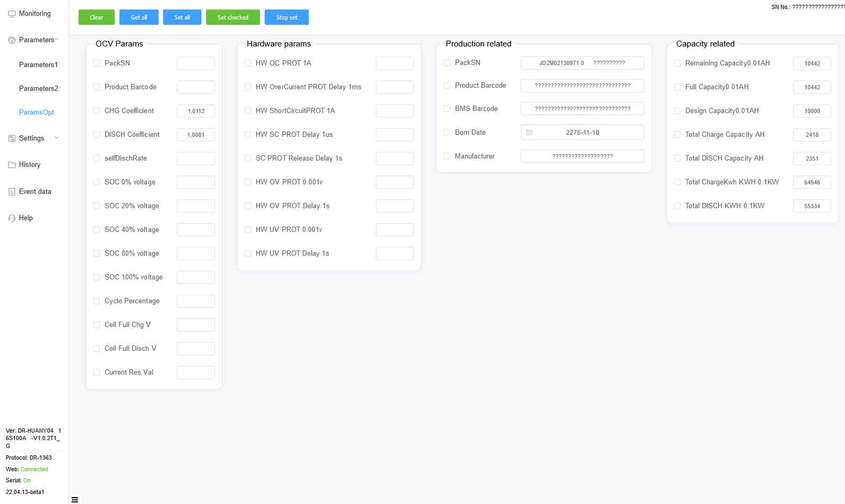This screenshot has width=845, height=504.
Task: Click the Capacity related section title
Action: pos(705,44)
